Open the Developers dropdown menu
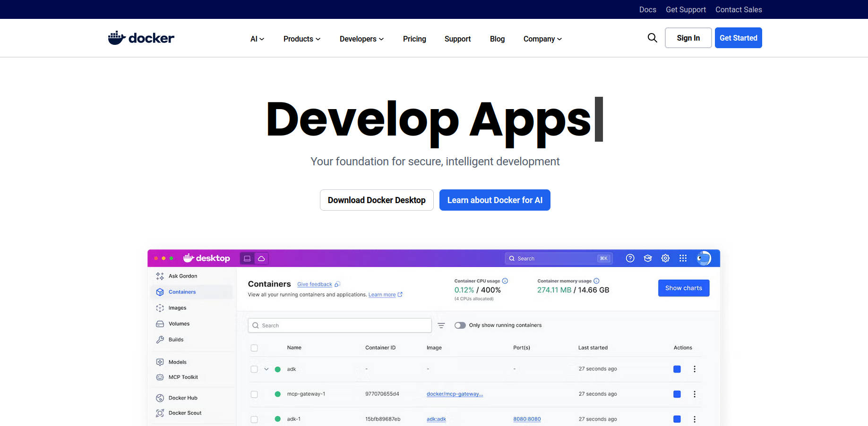Image resolution: width=868 pixels, height=426 pixels. point(361,39)
